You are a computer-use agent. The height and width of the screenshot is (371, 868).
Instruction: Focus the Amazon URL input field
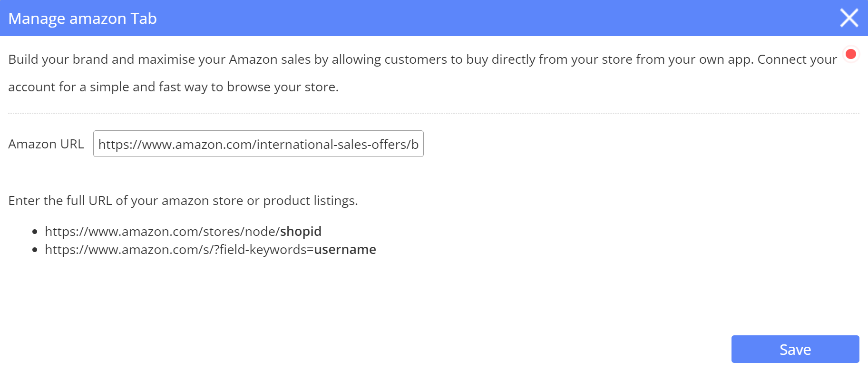pos(258,144)
